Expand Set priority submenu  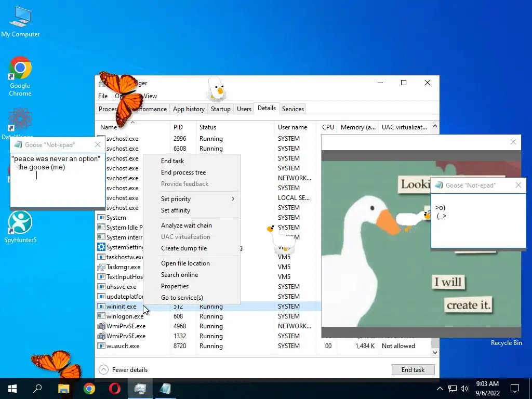tap(192, 199)
